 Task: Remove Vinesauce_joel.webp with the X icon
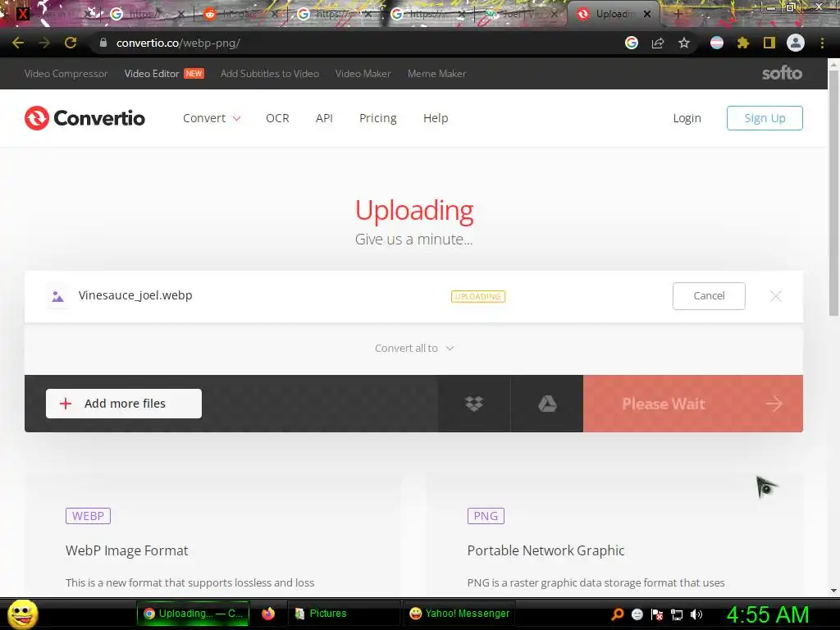pos(775,295)
